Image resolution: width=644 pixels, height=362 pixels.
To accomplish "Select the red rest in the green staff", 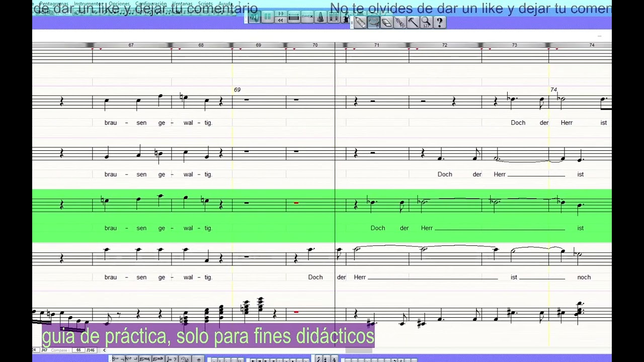I will (x=296, y=203).
